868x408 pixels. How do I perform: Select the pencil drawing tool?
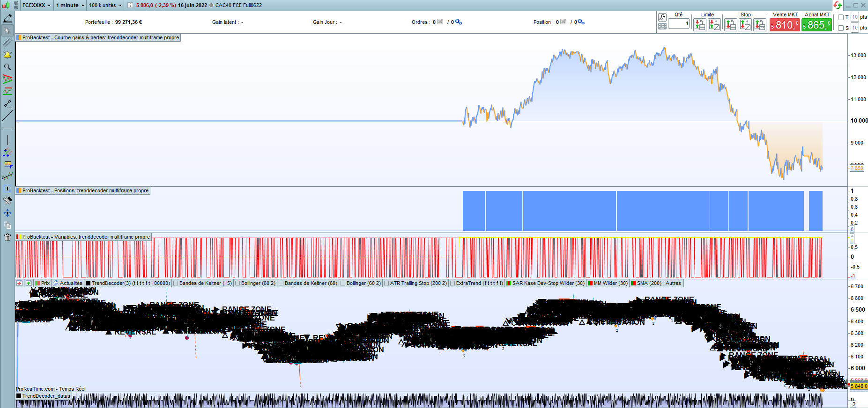tap(7, 18)
